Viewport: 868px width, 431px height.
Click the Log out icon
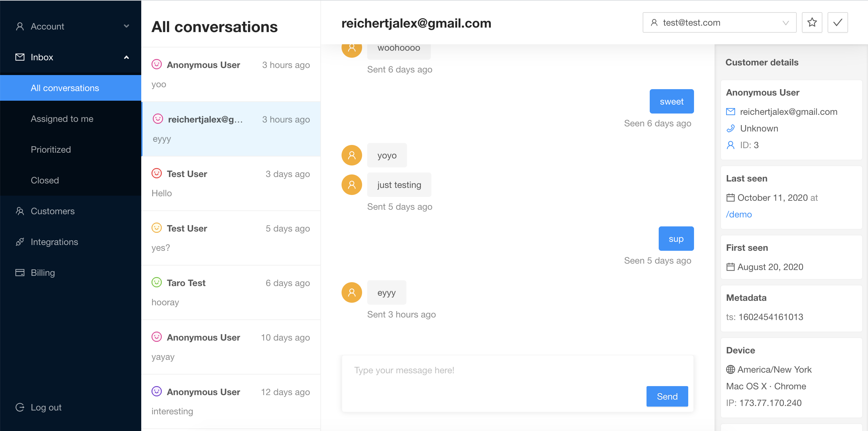coord(20,407)
